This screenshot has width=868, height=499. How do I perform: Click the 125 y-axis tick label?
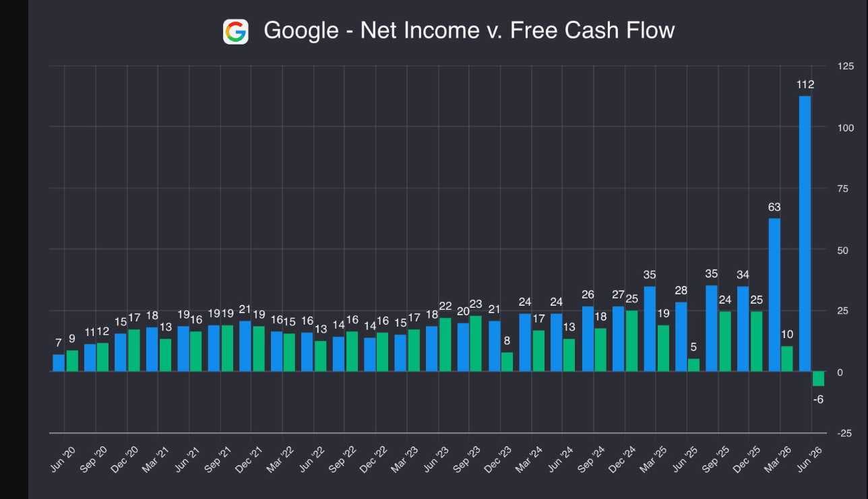pos(846,66)
